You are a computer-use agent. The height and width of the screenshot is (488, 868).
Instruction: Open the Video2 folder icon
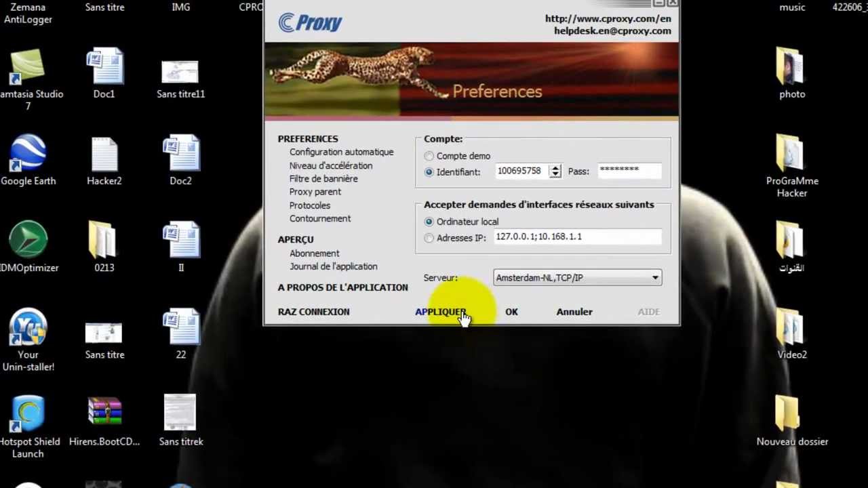coord(790,327)
